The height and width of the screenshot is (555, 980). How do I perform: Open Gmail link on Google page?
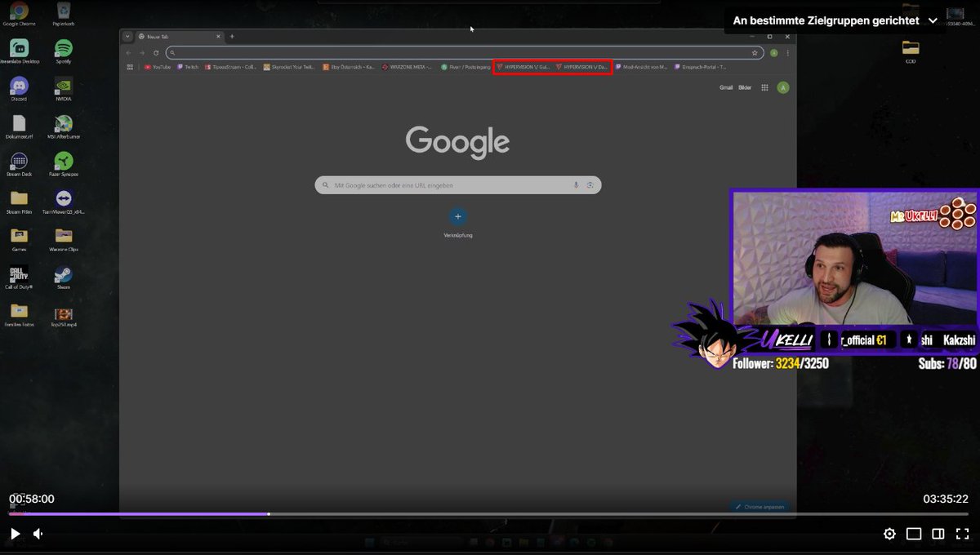coord(726,87)
